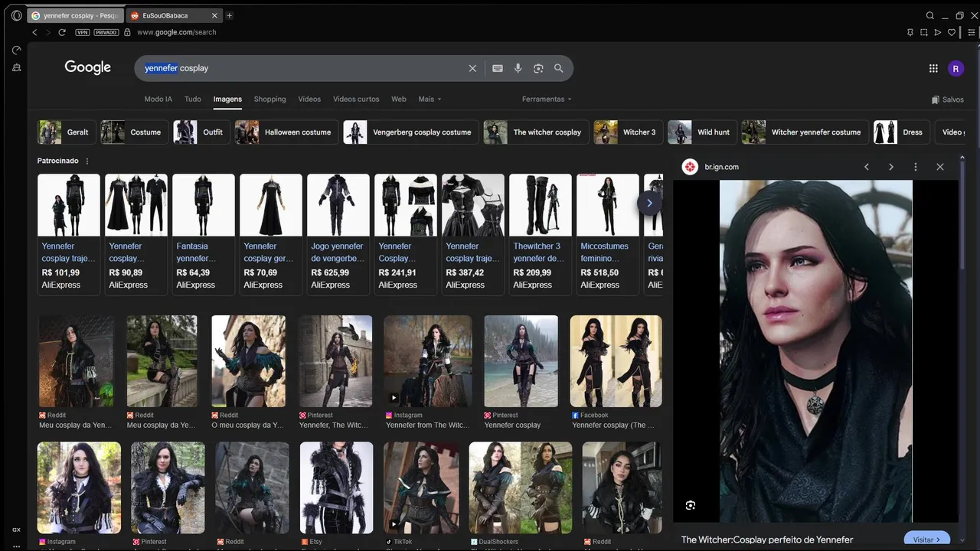Screen dimensions: 980x551
Task: Filter by Vengerberg cosplay costume chip
Action: pyautogui.click(x=411, y=132)
